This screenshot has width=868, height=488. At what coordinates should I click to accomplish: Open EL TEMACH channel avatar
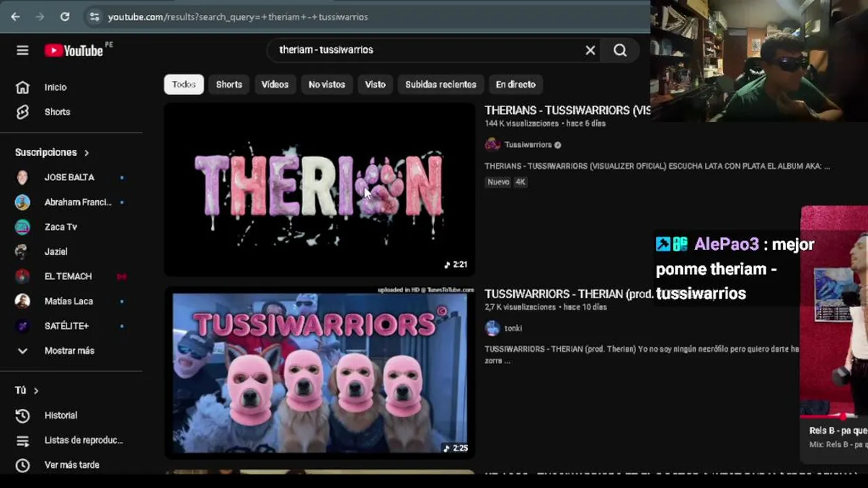22,277
